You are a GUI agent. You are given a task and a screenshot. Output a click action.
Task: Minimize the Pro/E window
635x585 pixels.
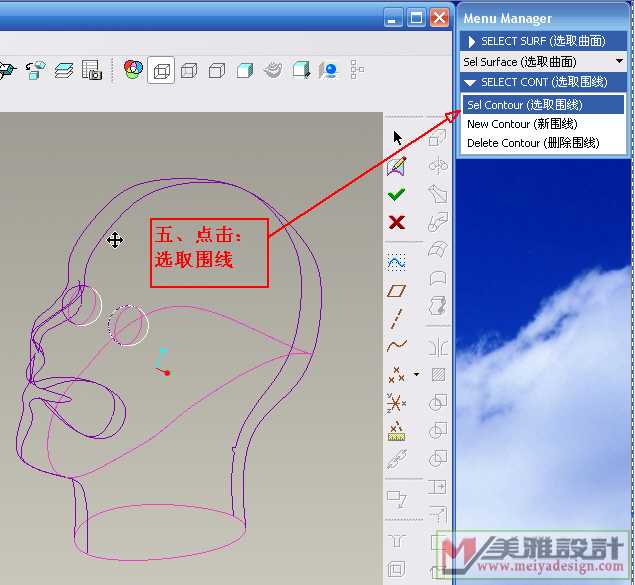[x=392, y=18]
